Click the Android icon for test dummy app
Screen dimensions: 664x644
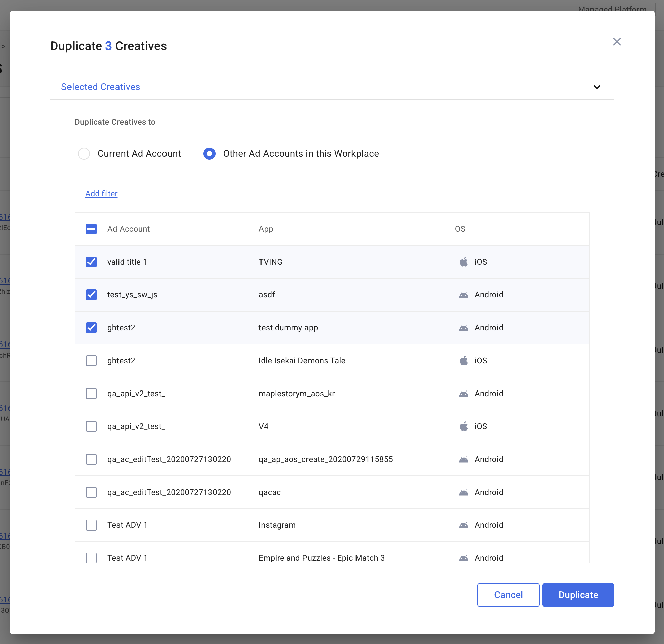click(x=464, y=328)
